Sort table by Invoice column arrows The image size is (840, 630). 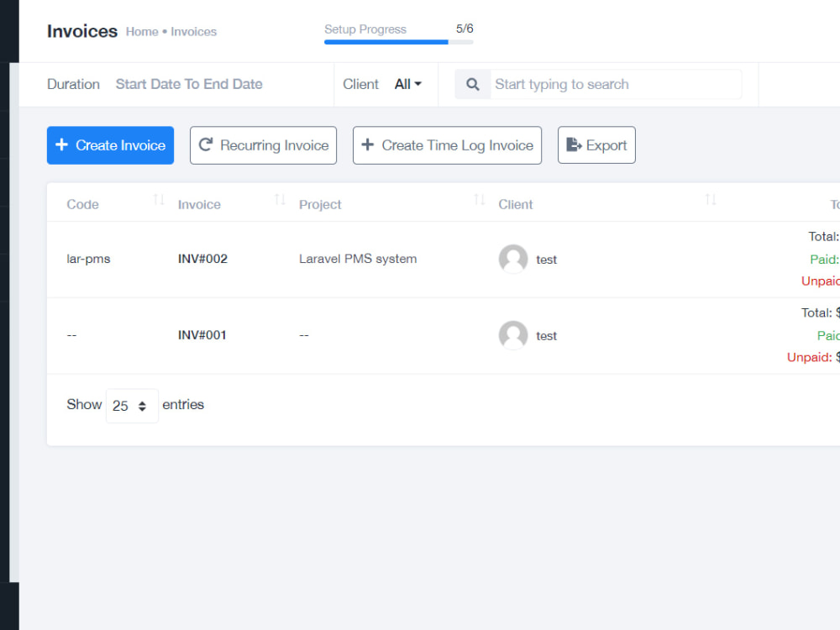(x=280, y=200)
